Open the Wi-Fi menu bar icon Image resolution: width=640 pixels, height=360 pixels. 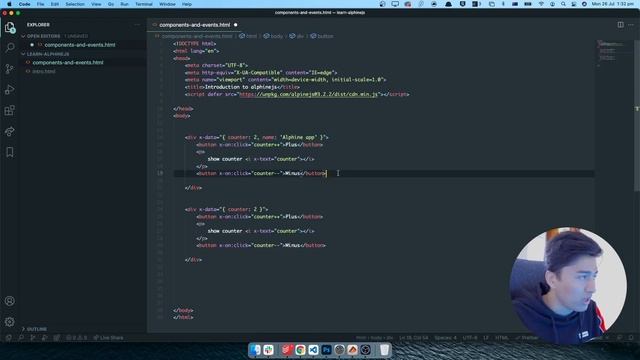tap(541, 4)
